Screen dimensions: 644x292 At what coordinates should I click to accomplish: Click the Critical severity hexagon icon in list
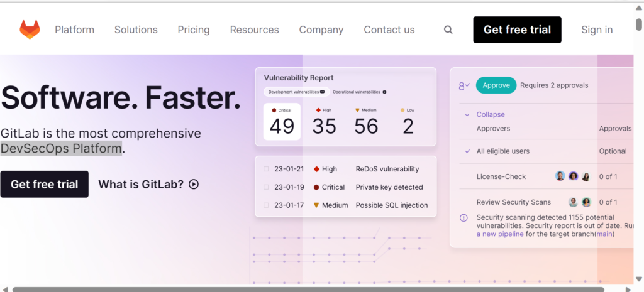317,187
